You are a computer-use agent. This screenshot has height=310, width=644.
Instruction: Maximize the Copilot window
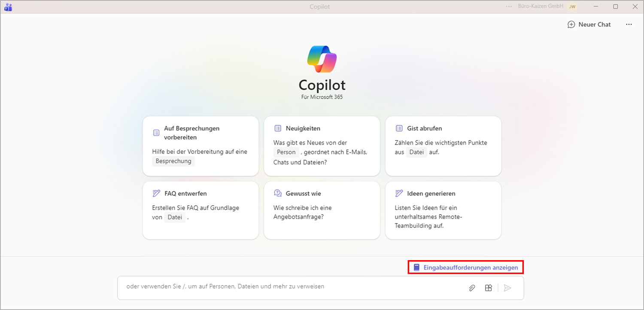click(x=616, y=7)
